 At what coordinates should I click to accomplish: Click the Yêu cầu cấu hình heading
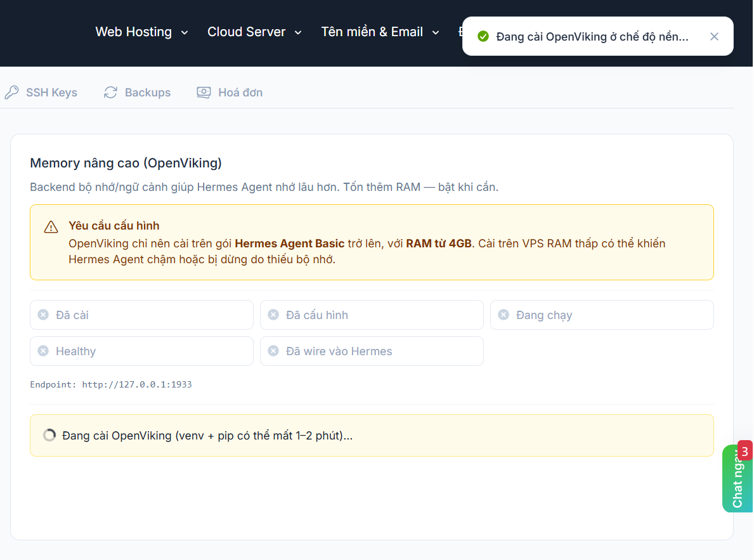[x=114, y=226]
